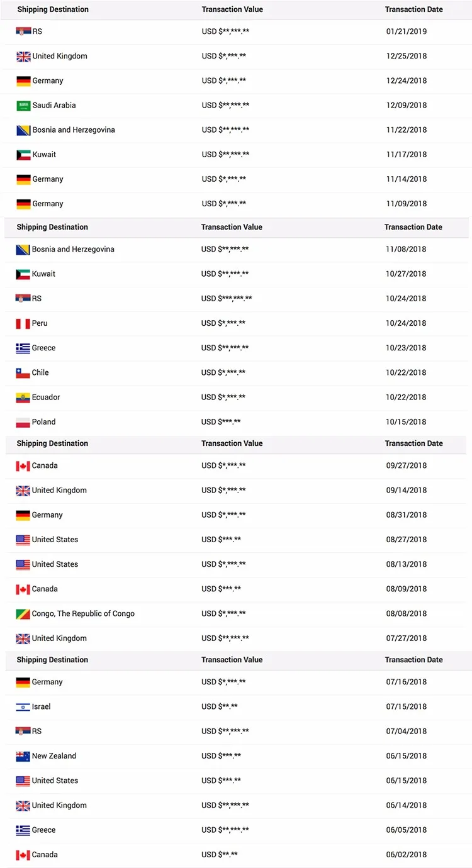This screenshot has width=472, height=868.
Task: Select the 12/09/2018 transaction date
Action: tap(407, 106)
